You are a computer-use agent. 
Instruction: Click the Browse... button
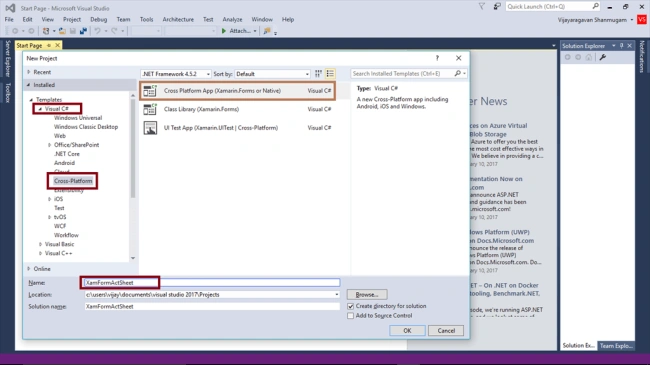click(367, 294)
